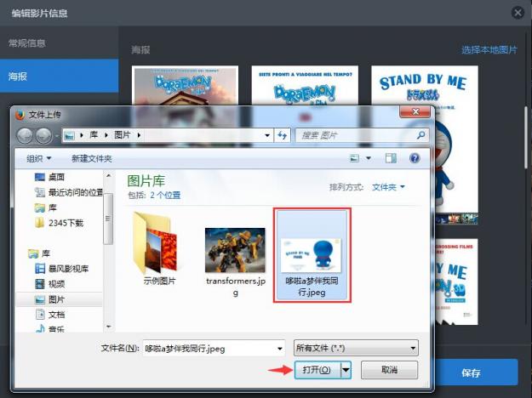Click the navigation pane scroll down arrow

(x=109, y=327)
